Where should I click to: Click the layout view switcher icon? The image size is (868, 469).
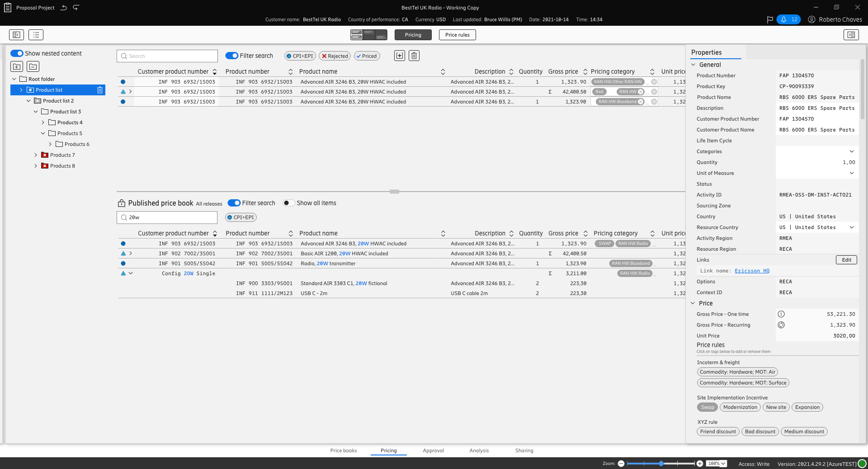pos(369,35)
